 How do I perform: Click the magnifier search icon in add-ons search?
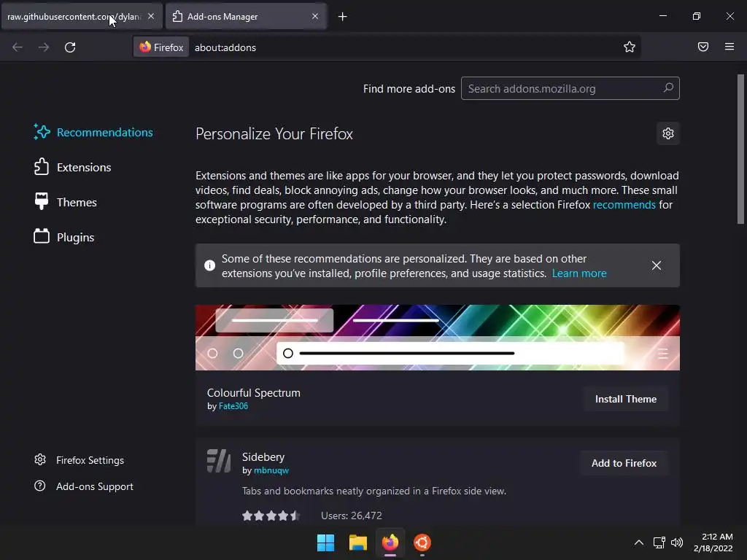coord(668,88)
